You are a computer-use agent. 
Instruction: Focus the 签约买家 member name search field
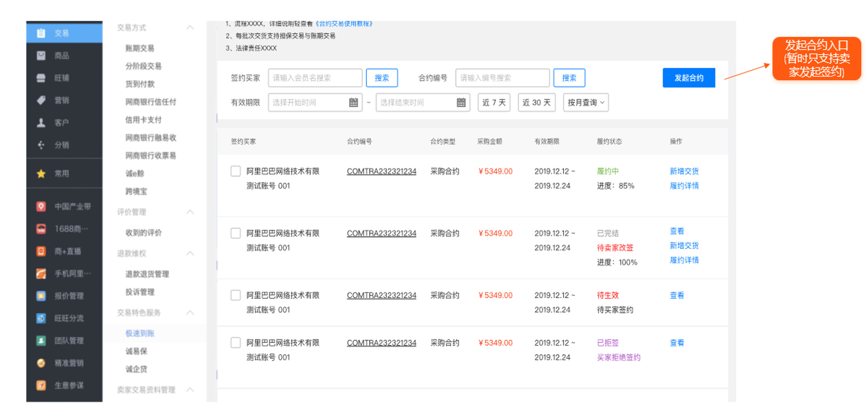(x=315, y=78)
